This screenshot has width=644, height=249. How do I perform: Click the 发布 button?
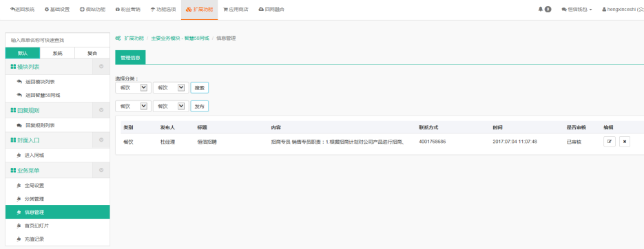(x=200, y=106)
